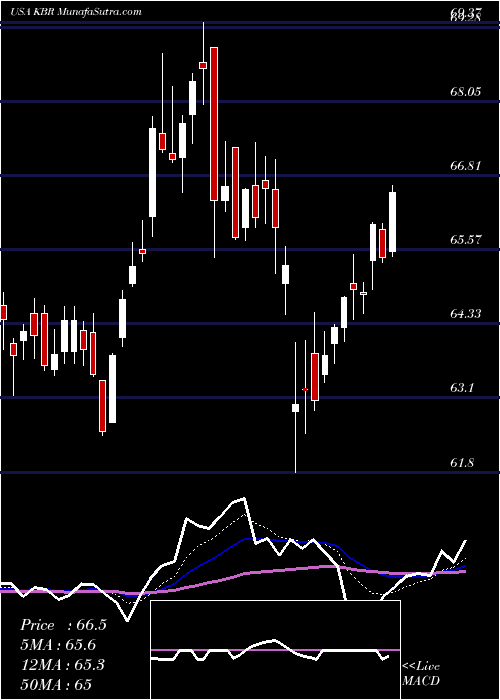Click the 64.33 price axis label

(x=466, y=314)
